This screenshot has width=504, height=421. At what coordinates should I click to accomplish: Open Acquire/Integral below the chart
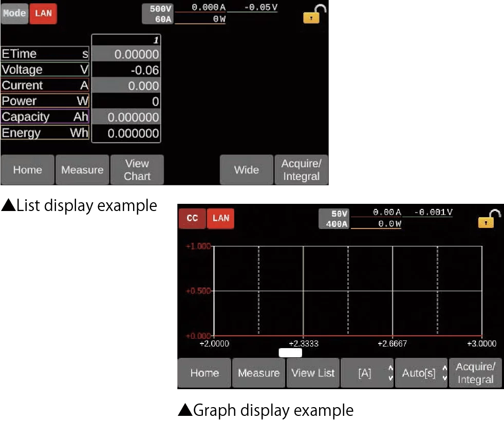475,373
